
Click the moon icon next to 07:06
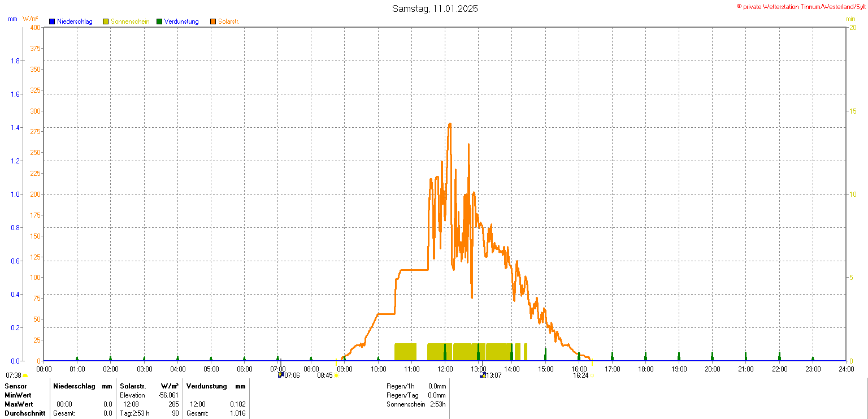coord(280,375)
